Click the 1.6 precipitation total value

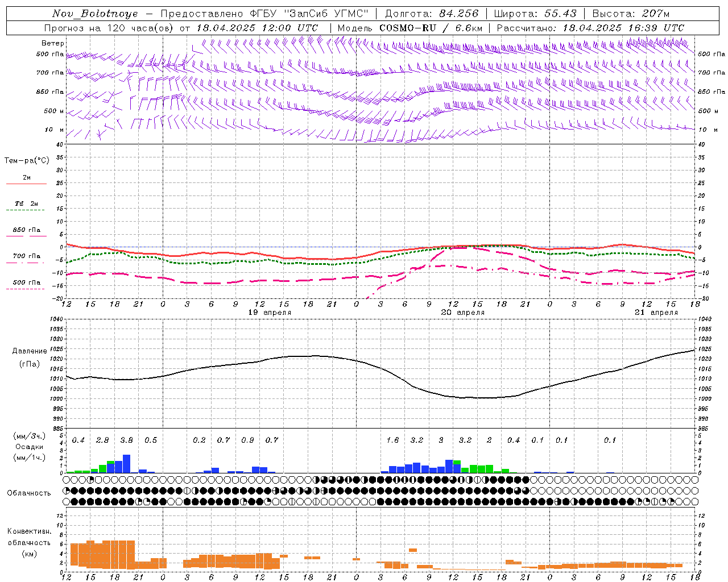point(392,440)
